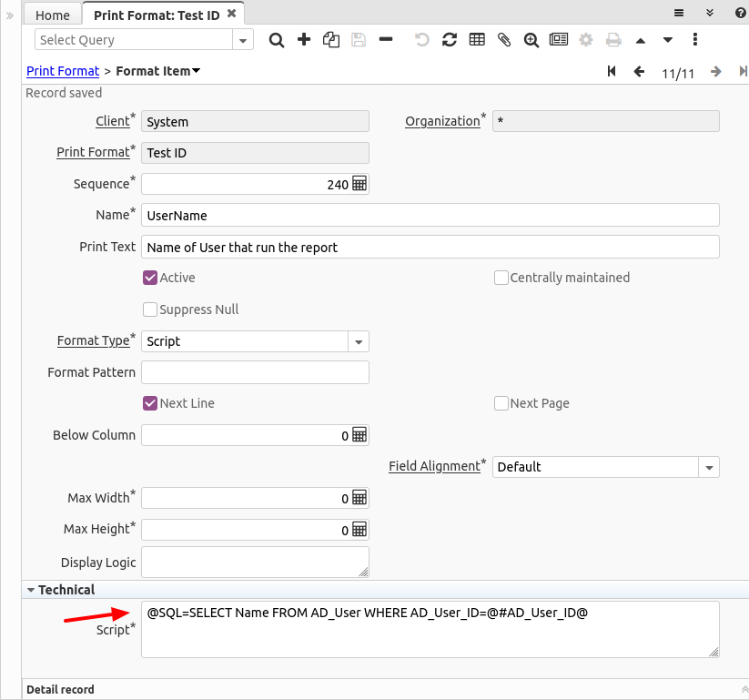The width and height of the screenshot is (749, 700).
Task: Jump to first record icon
Action: pos(612,72)
